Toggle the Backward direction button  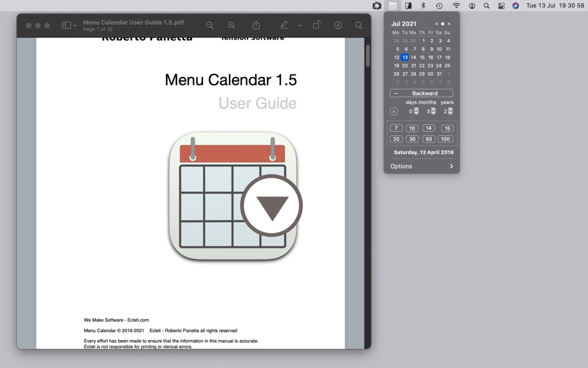point(422,93)
